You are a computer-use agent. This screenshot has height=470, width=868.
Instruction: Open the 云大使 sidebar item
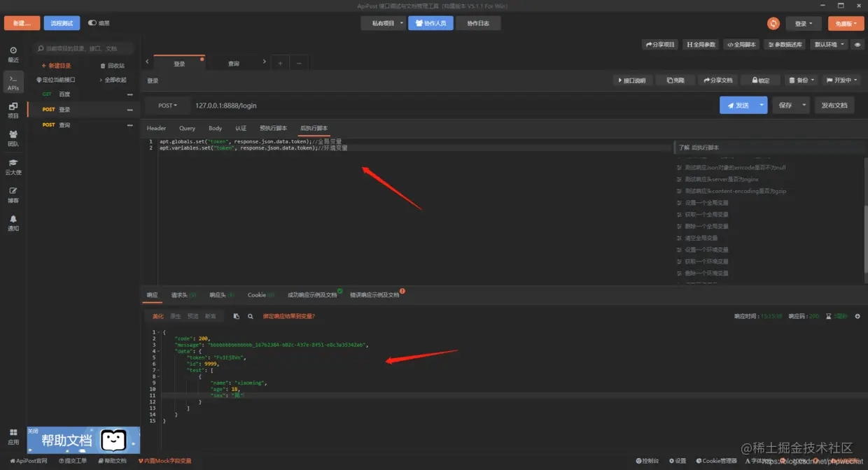coord(13,166)
